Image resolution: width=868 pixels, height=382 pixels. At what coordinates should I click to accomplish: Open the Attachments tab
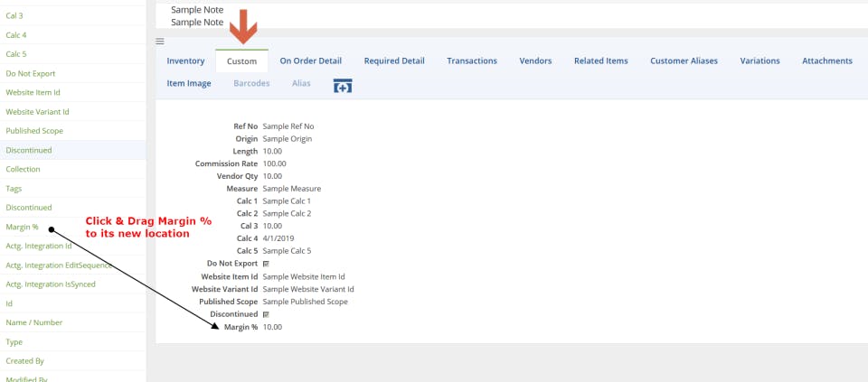[x=827, y=61]
